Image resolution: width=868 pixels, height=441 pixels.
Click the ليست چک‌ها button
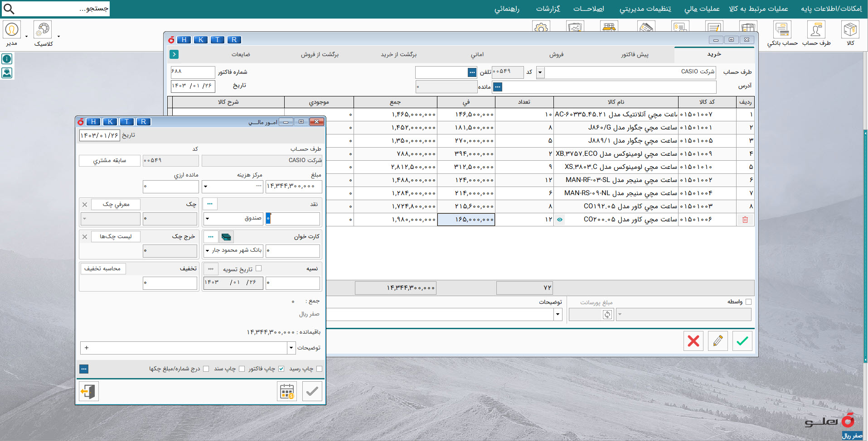tap(116, 237)
